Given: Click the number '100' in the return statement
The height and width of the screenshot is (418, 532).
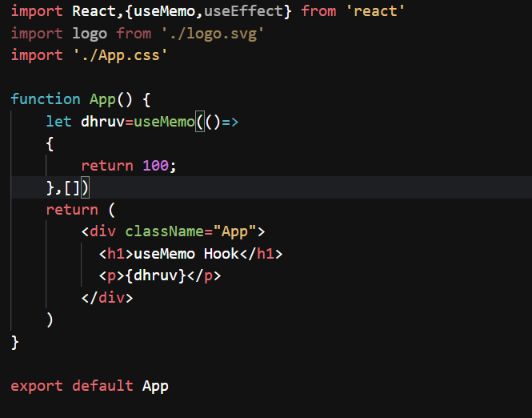Looking at the screenshot, I should [155, 166].
